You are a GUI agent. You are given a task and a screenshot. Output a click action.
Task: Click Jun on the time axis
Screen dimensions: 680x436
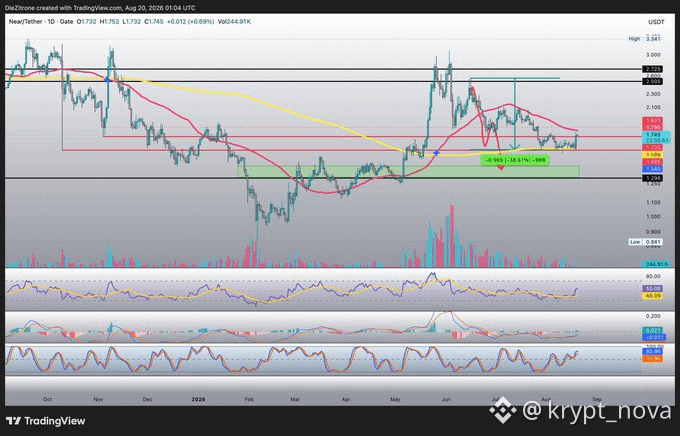point(446,399)
